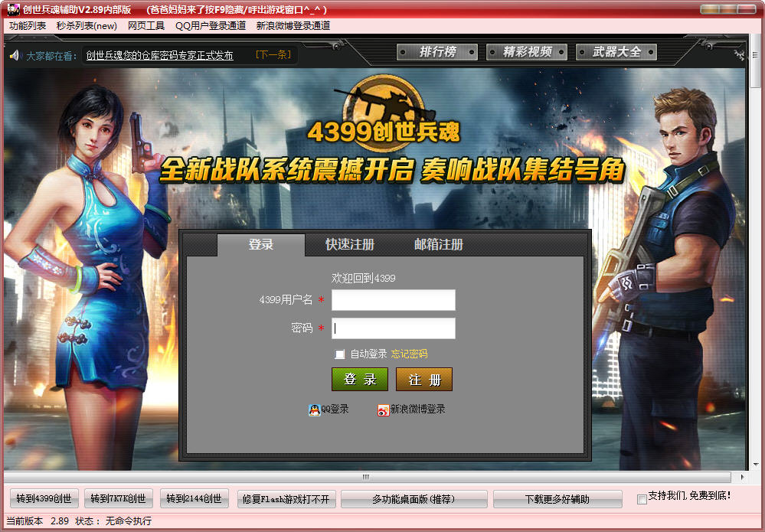
Task: Click the 下载更多好辅助 button
Action: click(557, 499)
